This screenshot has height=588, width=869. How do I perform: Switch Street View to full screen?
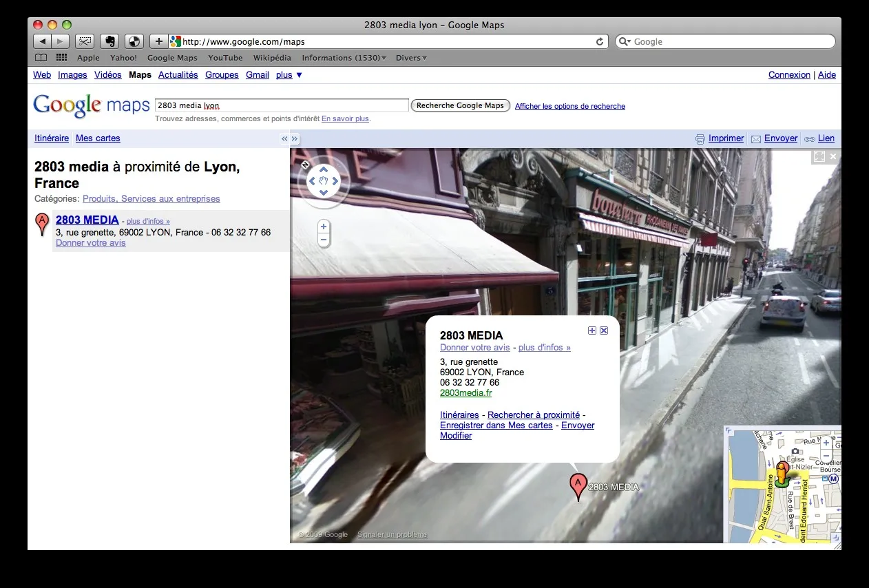coord(819,156)
